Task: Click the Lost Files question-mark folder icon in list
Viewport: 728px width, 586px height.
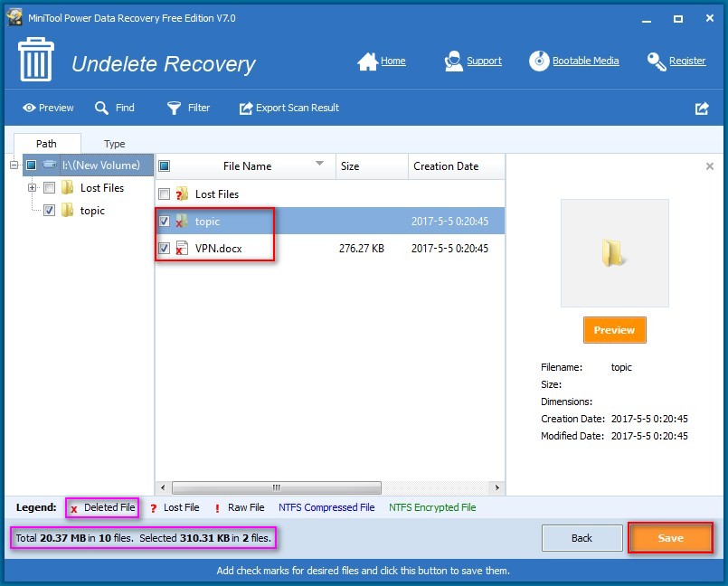Action: click(x=182, y=194)
